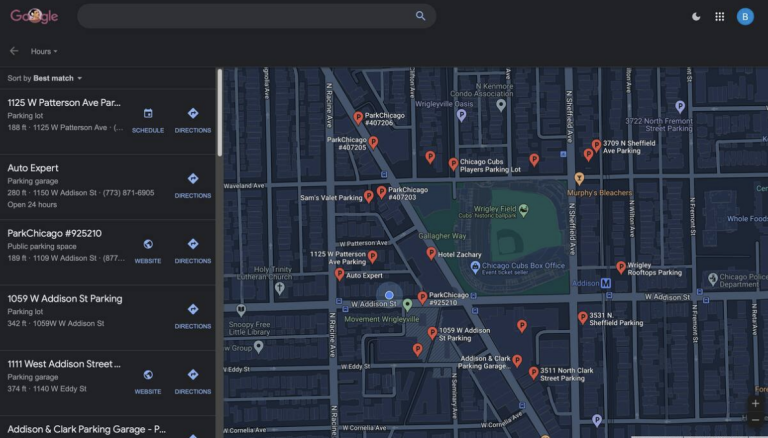The width and height of the screenshot is (768, 438).
Task: Open website for 1111 West Addison Street
Action: pos(148,382)
